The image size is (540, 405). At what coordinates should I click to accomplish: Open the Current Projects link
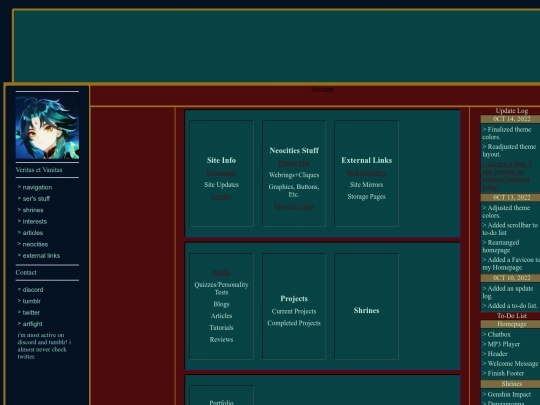[x=294, y=311]
